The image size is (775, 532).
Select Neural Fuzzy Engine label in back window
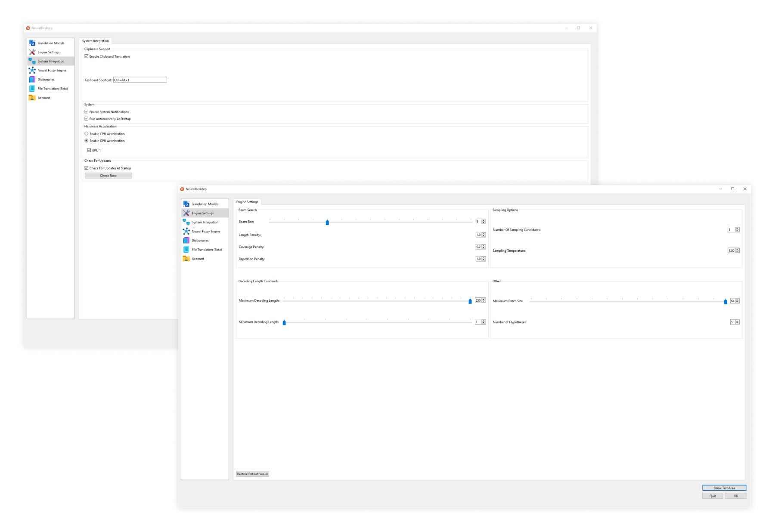pos(52,70)
